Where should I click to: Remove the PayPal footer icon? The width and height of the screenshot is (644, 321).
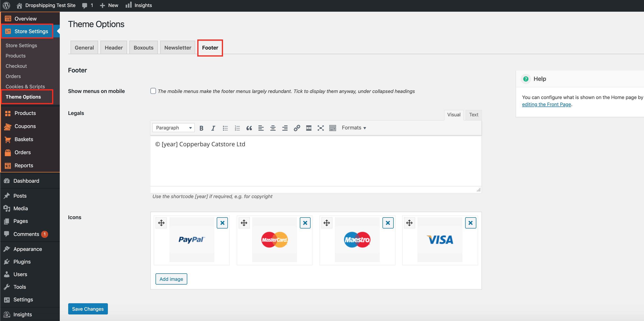point(222,223)
